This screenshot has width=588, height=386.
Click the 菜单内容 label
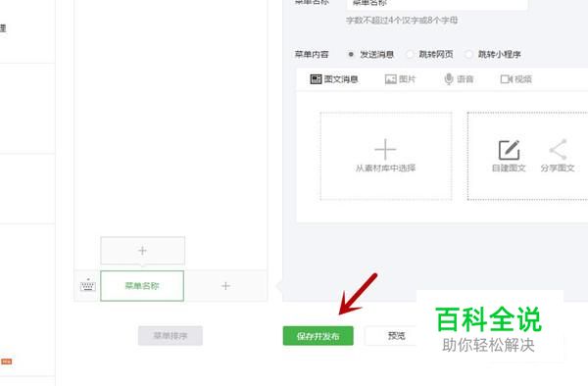click(x=312, y=54)
